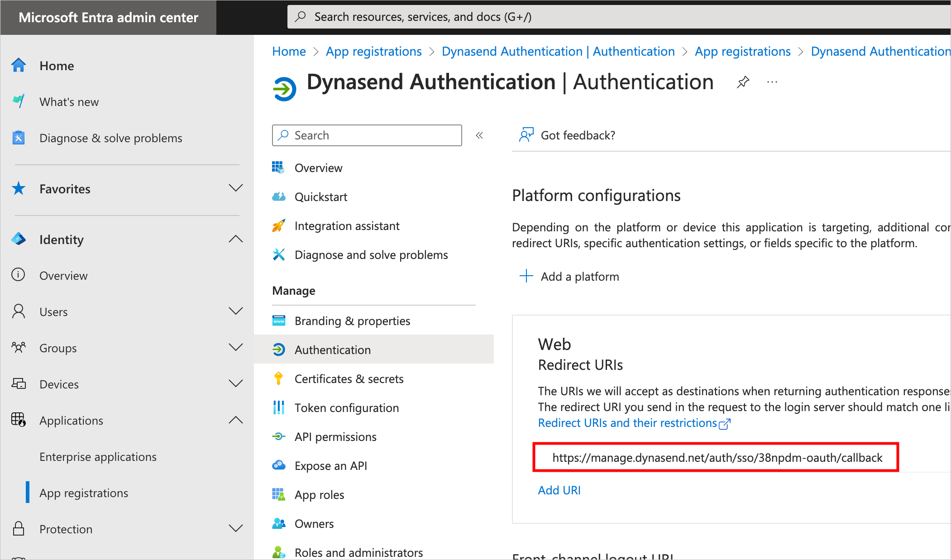
Task: Click the Owners people icon
Action: 279,523
